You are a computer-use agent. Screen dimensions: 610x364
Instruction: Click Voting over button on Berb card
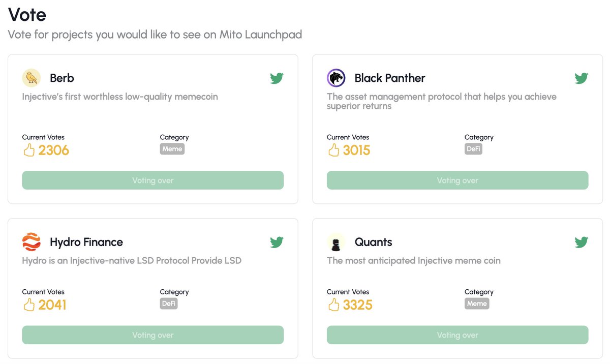[x=153, y=180]
